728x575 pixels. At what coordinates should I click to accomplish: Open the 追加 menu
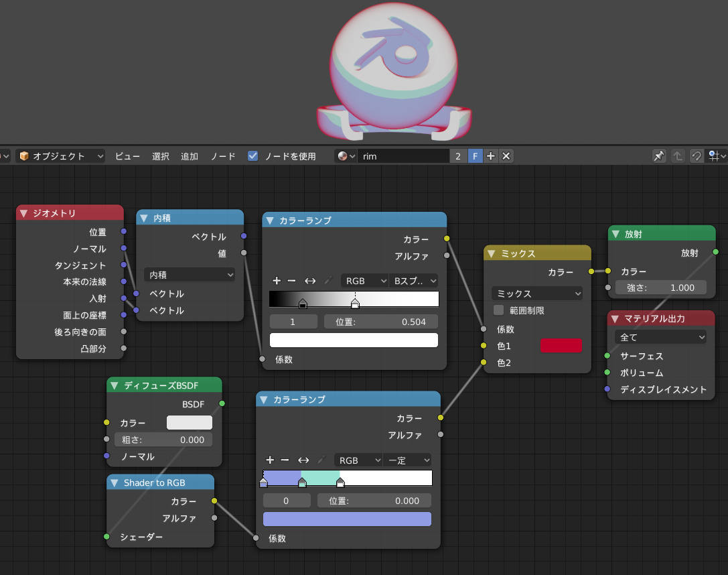pyautogui.click(x=190, y=156)
